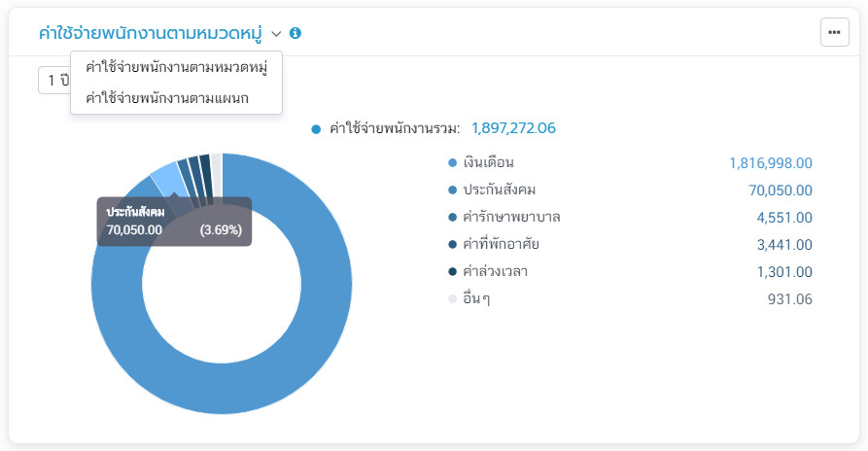Open the total amount 1,897,272.06 link
The image size is (868, 451).
[513, 128]
